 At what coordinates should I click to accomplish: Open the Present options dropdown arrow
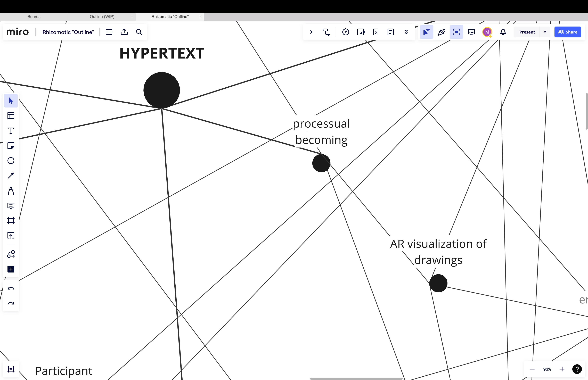coord(545,32)
